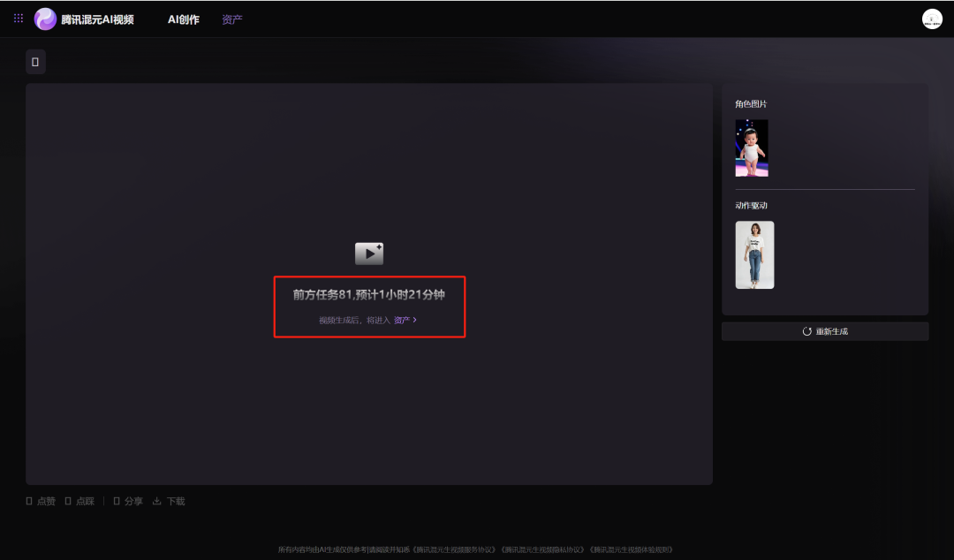The image size is (954, 560).
Task: Follow the 资产 link under queue message
Action: [401, 320]
